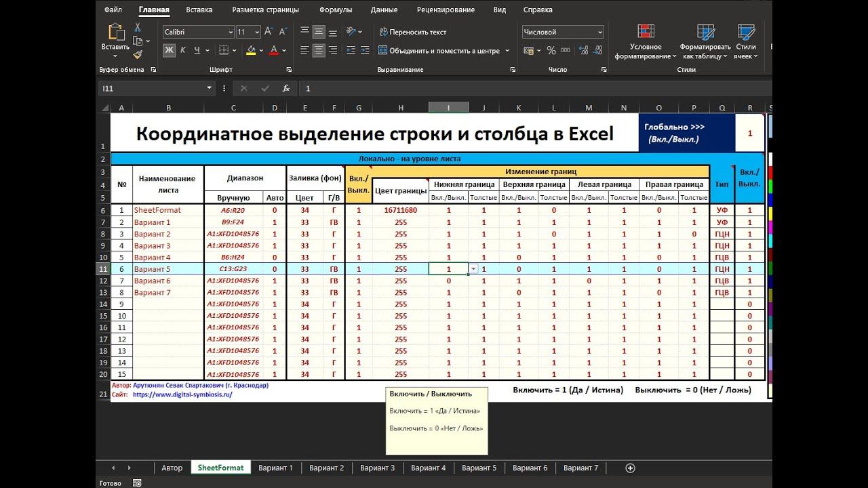Screen dimensions: 868x488
Task: Click the Select All corner button
Action: (x=104, y=108)
